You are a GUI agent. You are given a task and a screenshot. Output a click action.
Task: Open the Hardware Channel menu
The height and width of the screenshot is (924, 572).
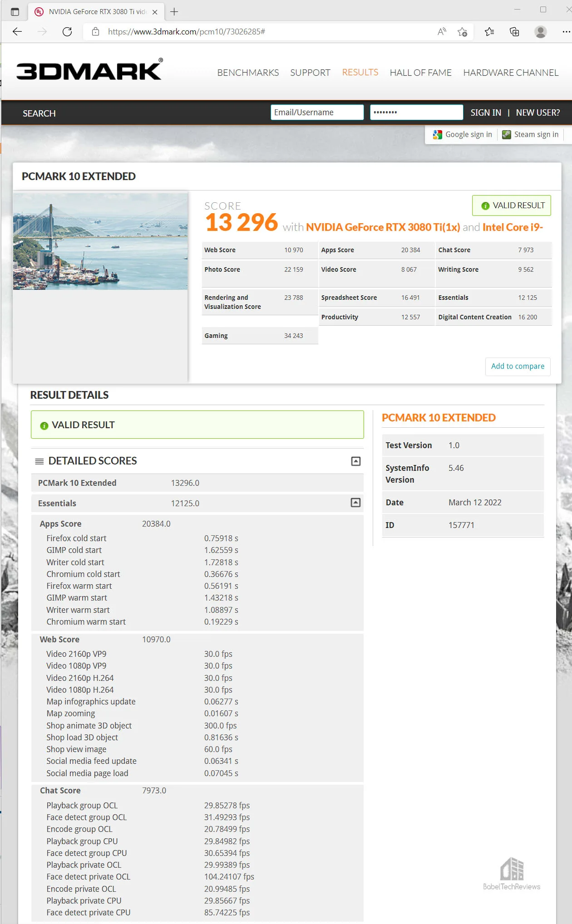click(x=511, y=73)
